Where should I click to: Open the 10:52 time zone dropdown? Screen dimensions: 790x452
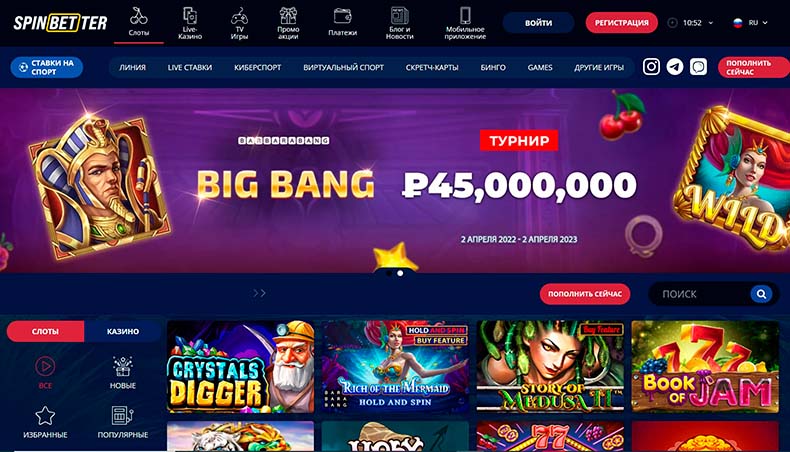[x=691, y=23]
